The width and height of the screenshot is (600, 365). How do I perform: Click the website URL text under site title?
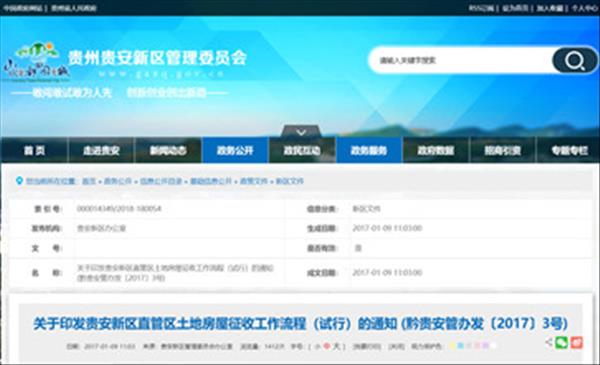pos(161,74)
